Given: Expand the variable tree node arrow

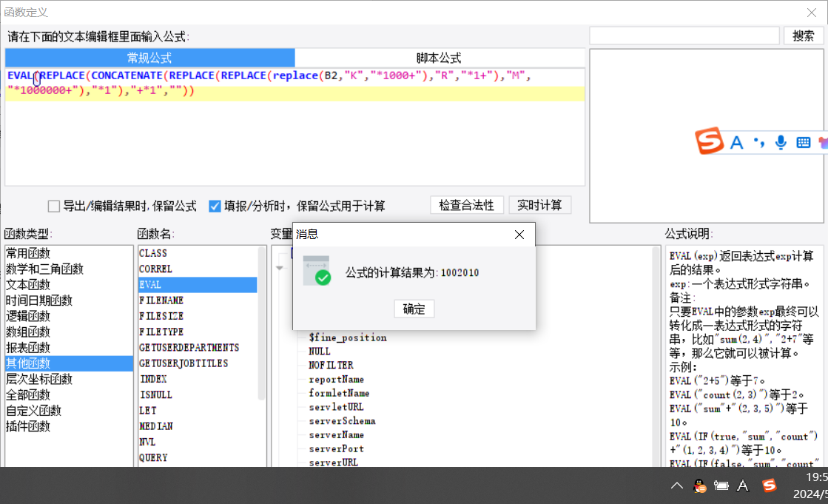Looking at the screenshot, I should (280, 268).
